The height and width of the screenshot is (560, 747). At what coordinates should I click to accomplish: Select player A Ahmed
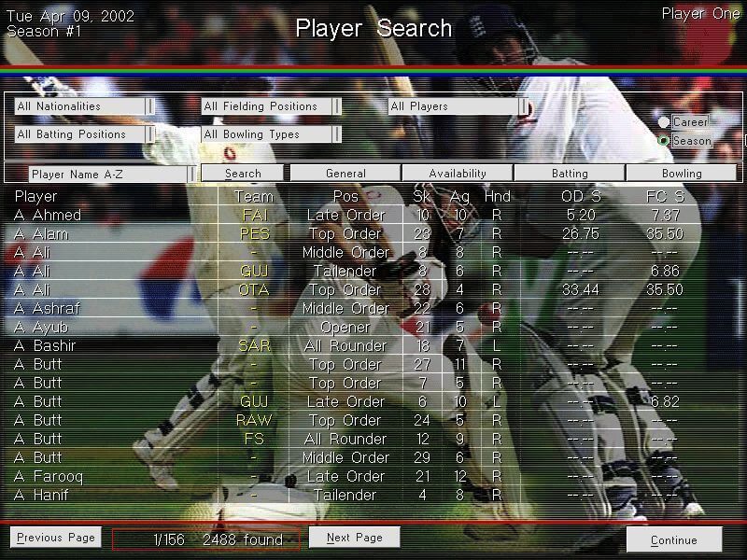tap(48, 216)
